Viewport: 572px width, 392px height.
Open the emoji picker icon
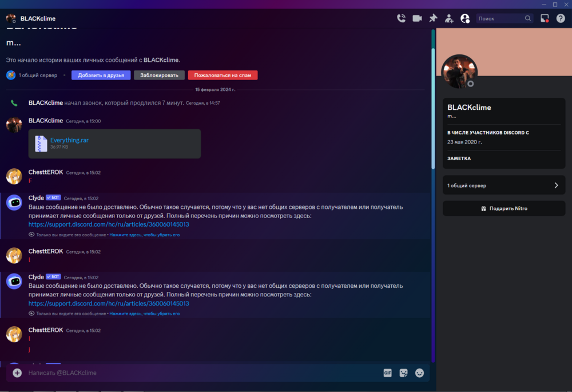(x=419, y=373)
